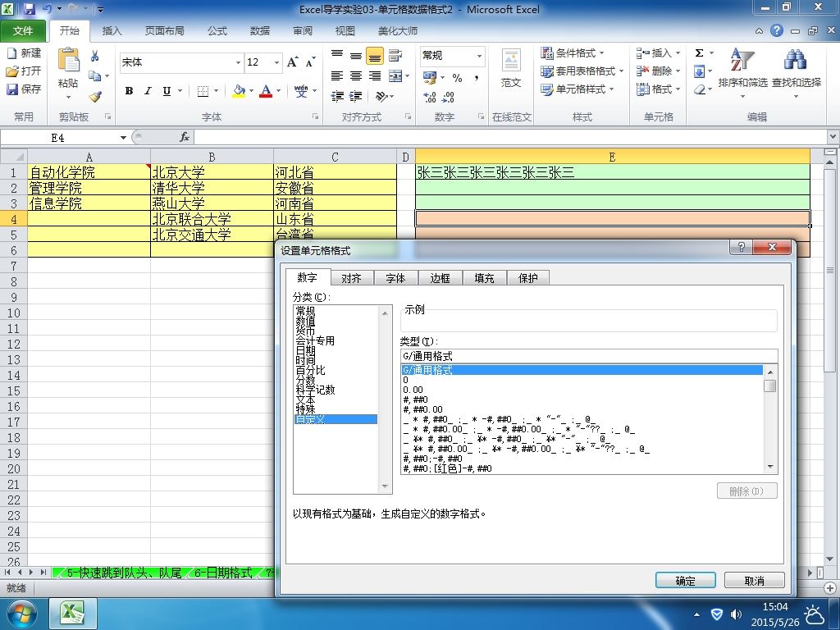Open Find and Select binoculars
840x630 pixels.
(x=796, y=73)
